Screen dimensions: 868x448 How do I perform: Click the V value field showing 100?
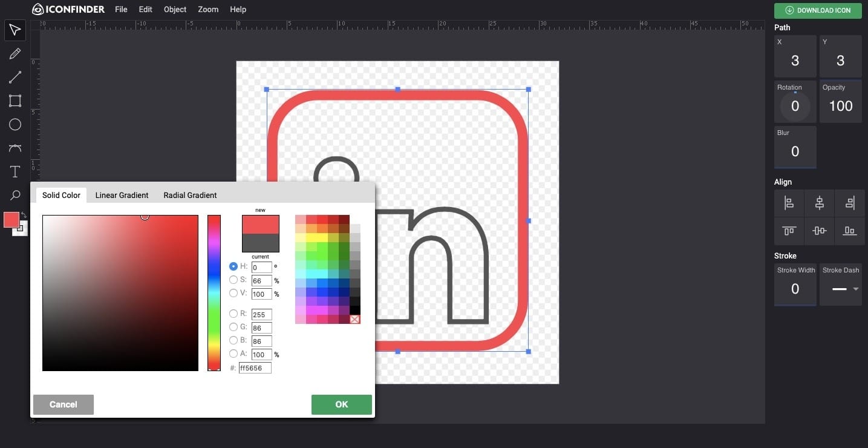tap(261, 294)
